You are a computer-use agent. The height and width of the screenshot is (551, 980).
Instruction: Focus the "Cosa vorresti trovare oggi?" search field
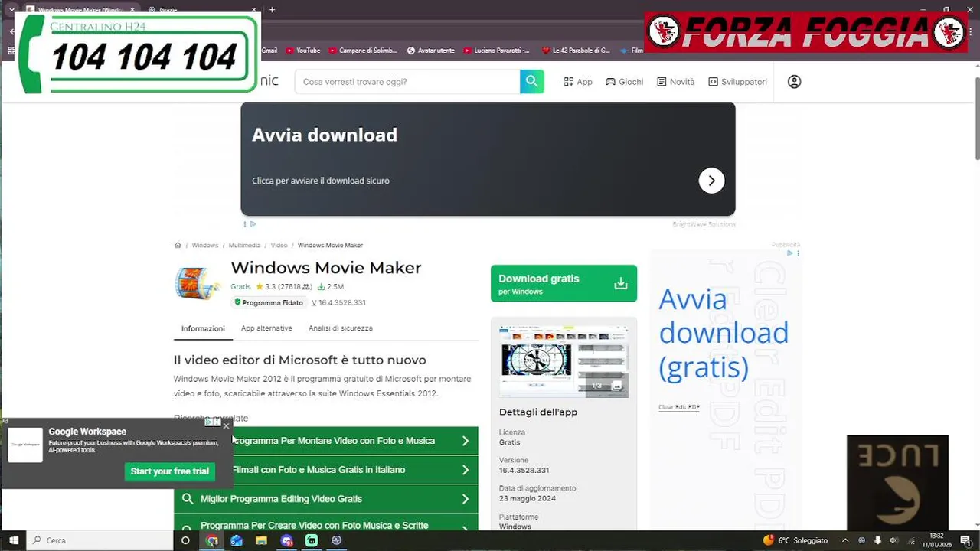(x=407, y=81)
